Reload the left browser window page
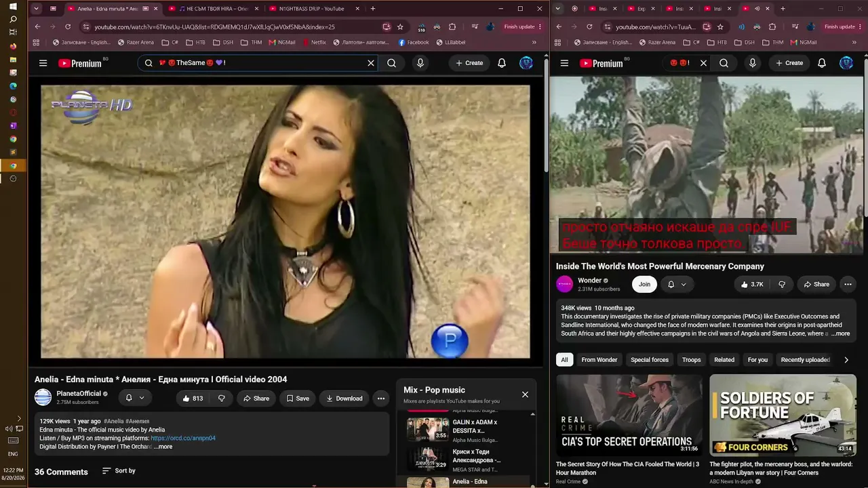The image size is (868, 488). coord(68,27)
